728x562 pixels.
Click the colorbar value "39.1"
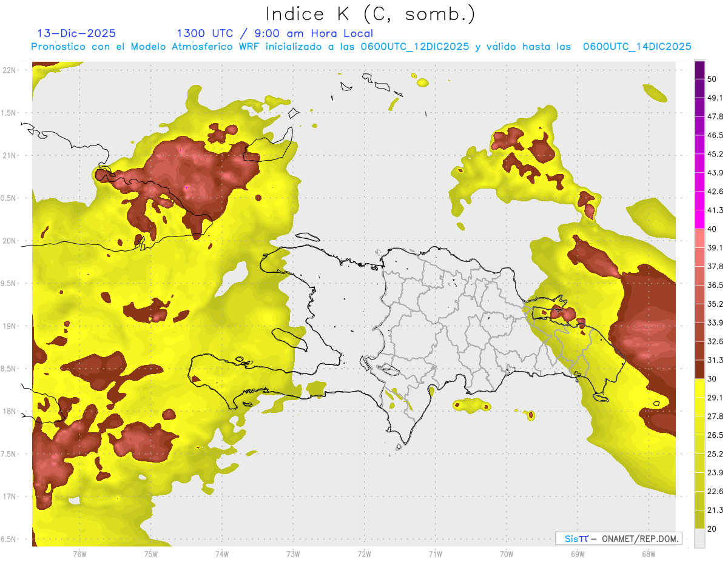point(715,248)
